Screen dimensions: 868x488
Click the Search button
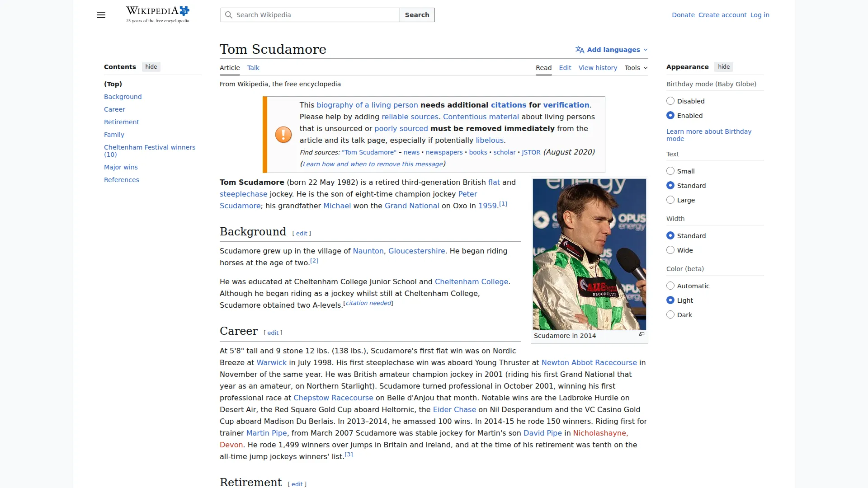coord(416,15)
